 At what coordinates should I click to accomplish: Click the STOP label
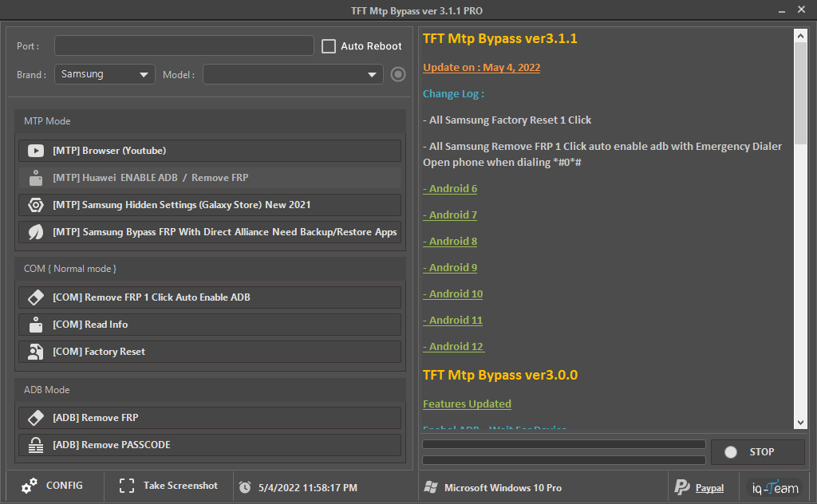coord(762,452)
